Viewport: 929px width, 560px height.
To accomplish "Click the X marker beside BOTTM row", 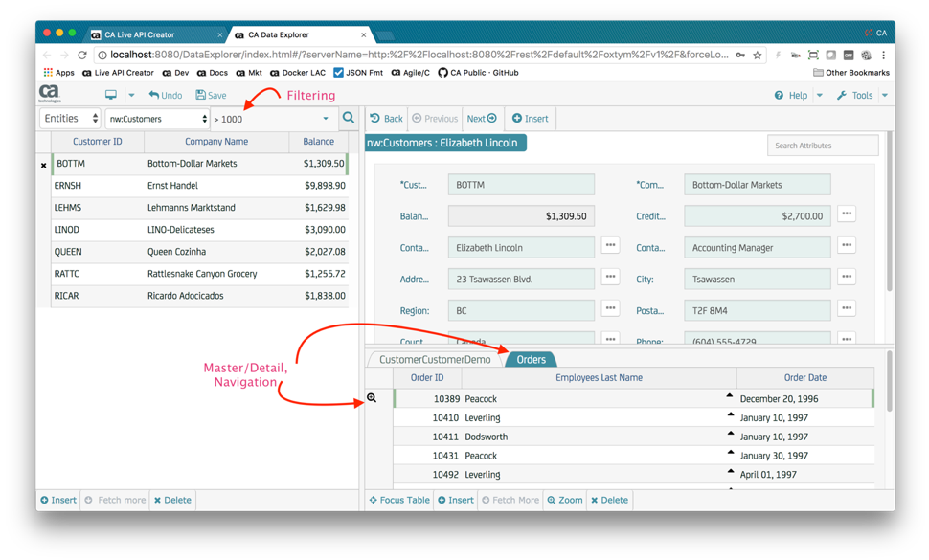I will click(43, 166).
